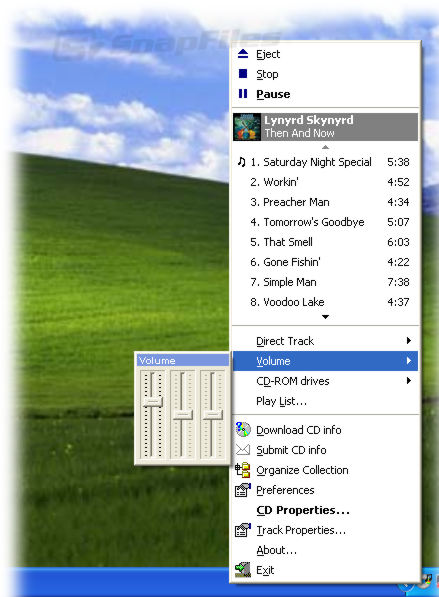
Task: Click the Submit CD info envelope icon
Action: tap(243, 450)
